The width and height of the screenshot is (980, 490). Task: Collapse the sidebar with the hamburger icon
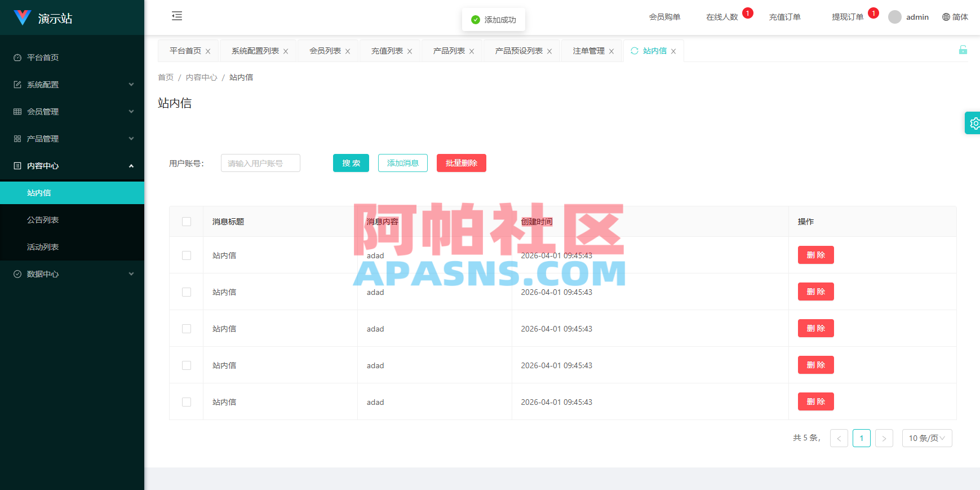177,16
